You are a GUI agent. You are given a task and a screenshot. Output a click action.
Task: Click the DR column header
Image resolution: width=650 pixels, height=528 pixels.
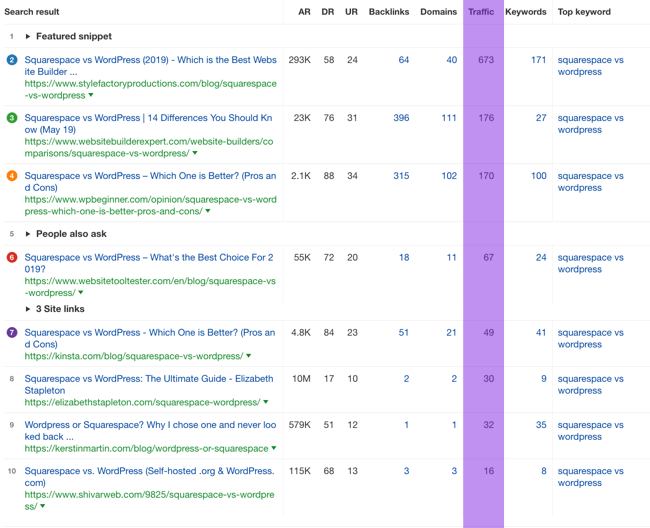[x=328, y=12]
